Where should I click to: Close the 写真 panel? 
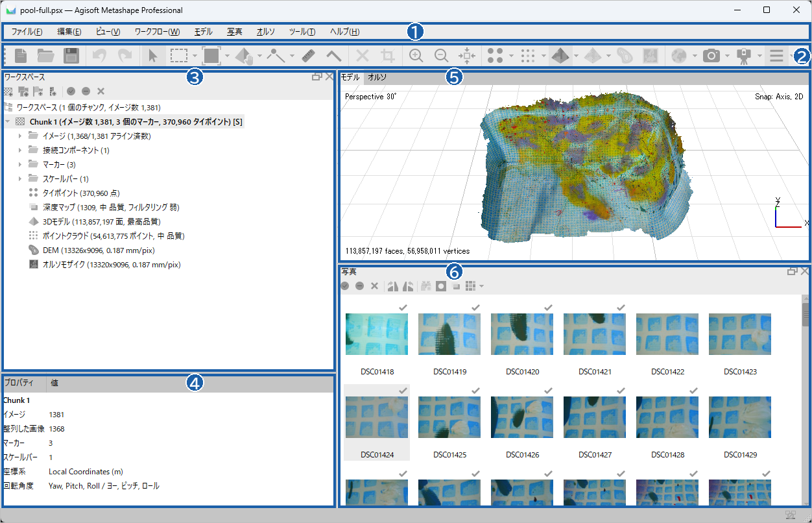[x=804, y=271]
